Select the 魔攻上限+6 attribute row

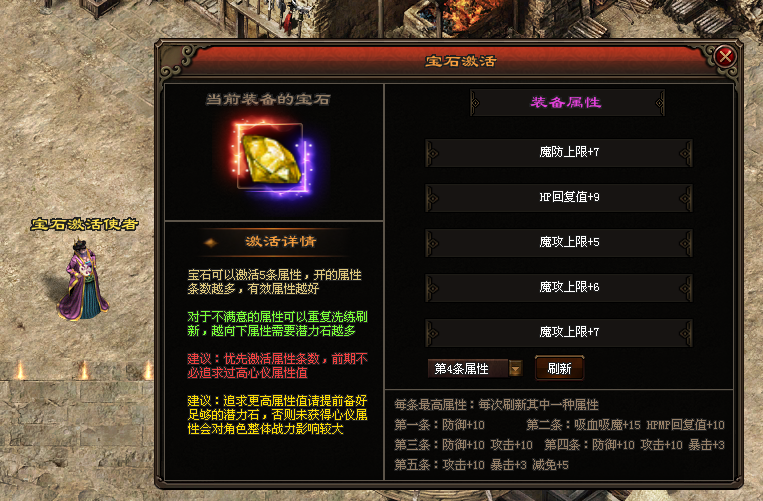coord(559,287)
